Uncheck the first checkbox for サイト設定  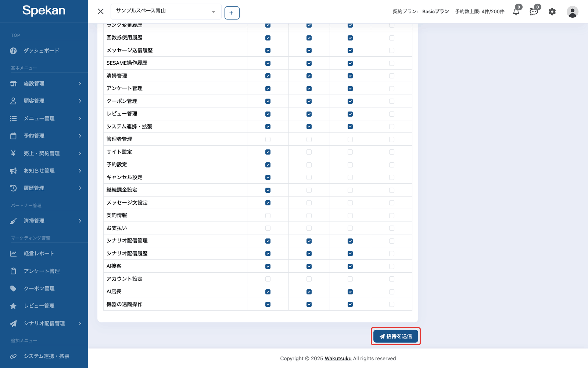point(268,152)
